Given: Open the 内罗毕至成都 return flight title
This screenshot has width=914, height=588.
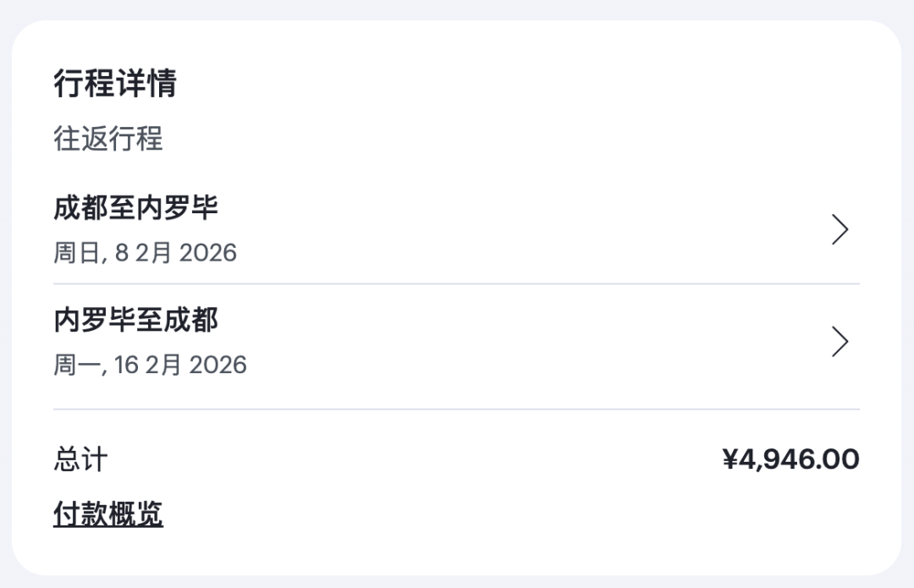Looking at the screenshot, I should (x=135, y=320).
